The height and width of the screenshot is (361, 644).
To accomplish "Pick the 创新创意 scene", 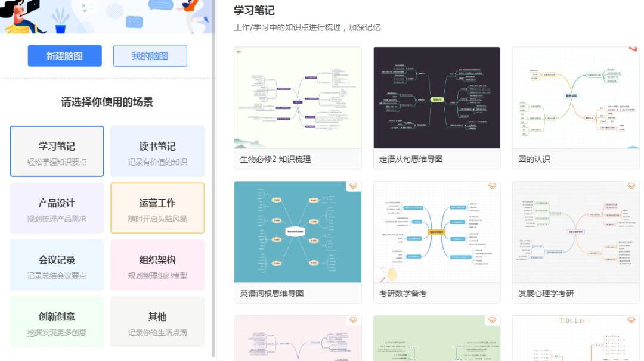I will coord(57,322).
